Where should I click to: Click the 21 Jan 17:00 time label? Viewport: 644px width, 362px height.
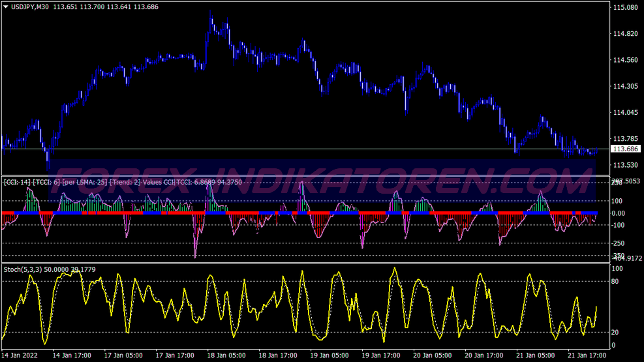(587, 355)
